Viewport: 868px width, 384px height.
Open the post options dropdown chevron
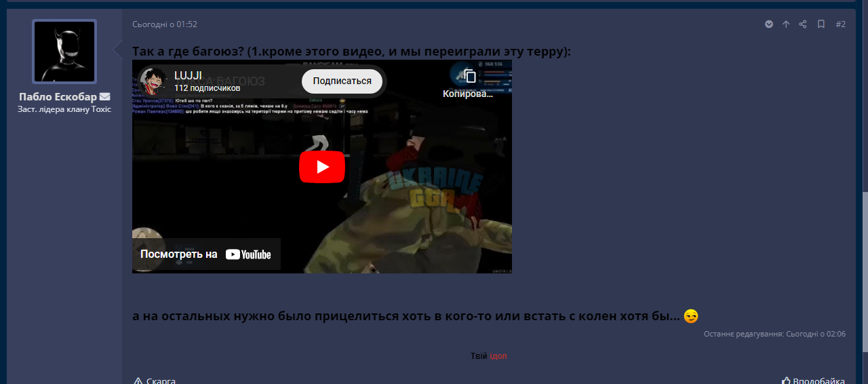769,24
